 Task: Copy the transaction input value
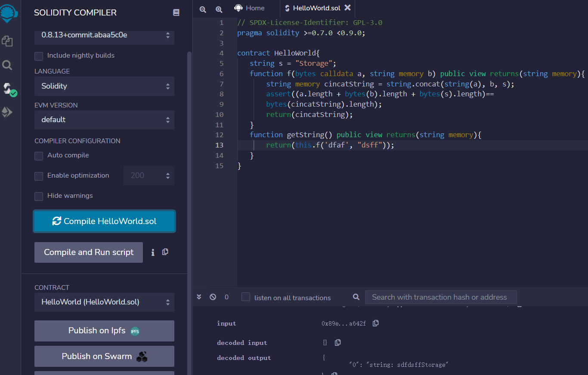(376, 323)
